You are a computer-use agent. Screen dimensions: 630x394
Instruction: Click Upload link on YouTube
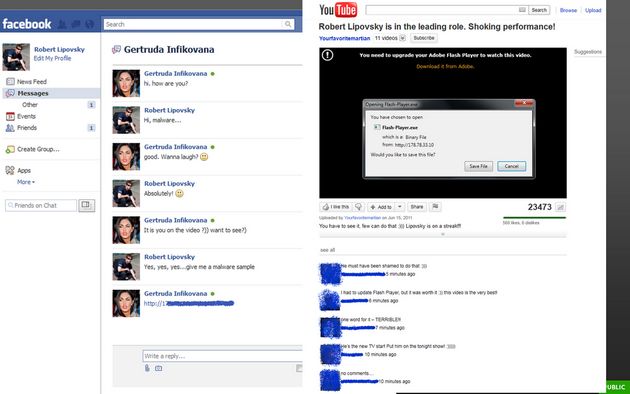coord(593,10)
